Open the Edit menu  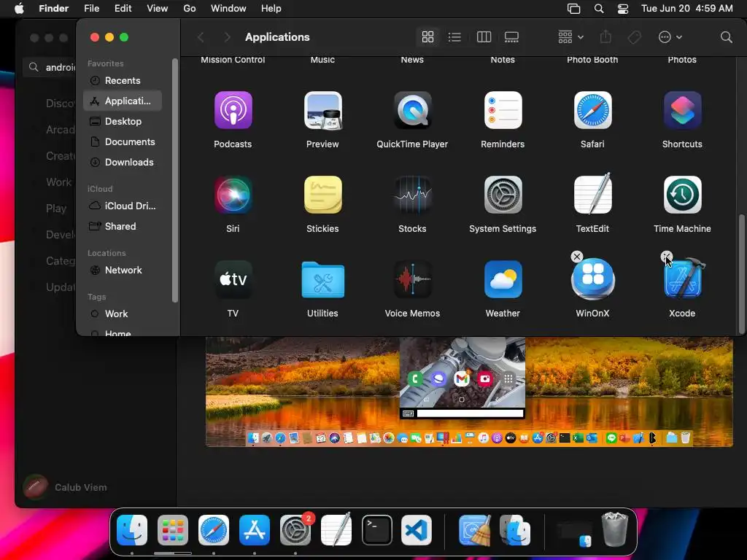(x=123, y=9)
